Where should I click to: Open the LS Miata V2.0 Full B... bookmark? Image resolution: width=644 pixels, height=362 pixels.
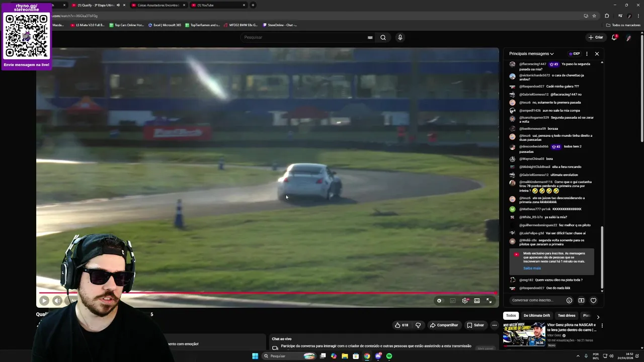click(87, 25)
